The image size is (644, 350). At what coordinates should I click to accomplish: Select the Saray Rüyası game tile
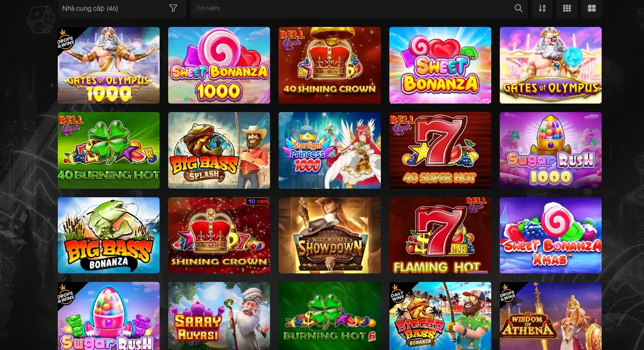[219, 316]
